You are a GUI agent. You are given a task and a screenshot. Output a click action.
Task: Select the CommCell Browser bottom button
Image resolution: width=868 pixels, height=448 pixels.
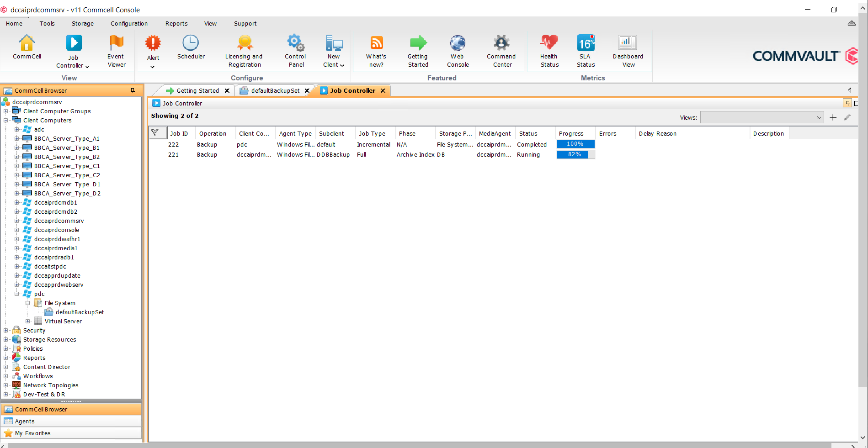coord(71,409)
